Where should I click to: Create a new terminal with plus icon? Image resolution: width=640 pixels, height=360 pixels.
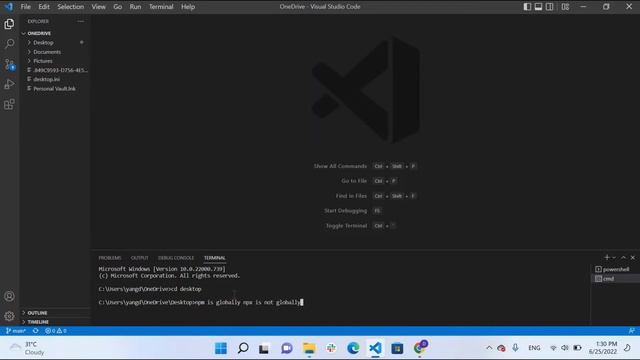607,257
